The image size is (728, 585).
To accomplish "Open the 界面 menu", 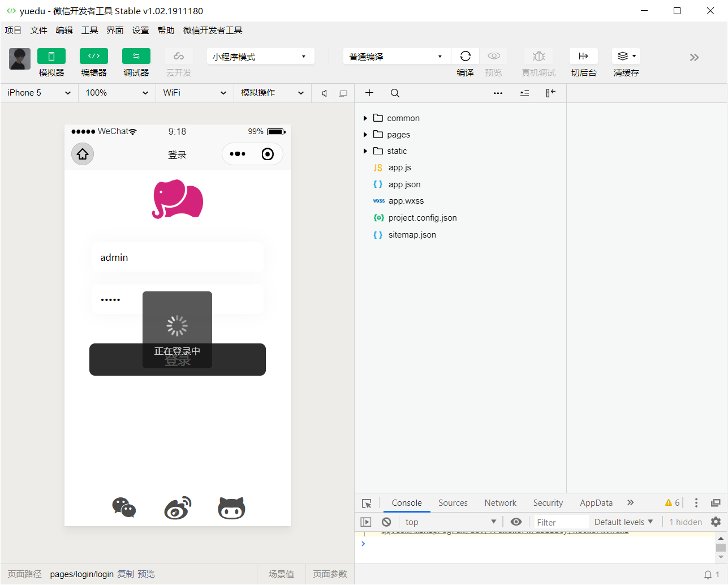I will (115, 31).
